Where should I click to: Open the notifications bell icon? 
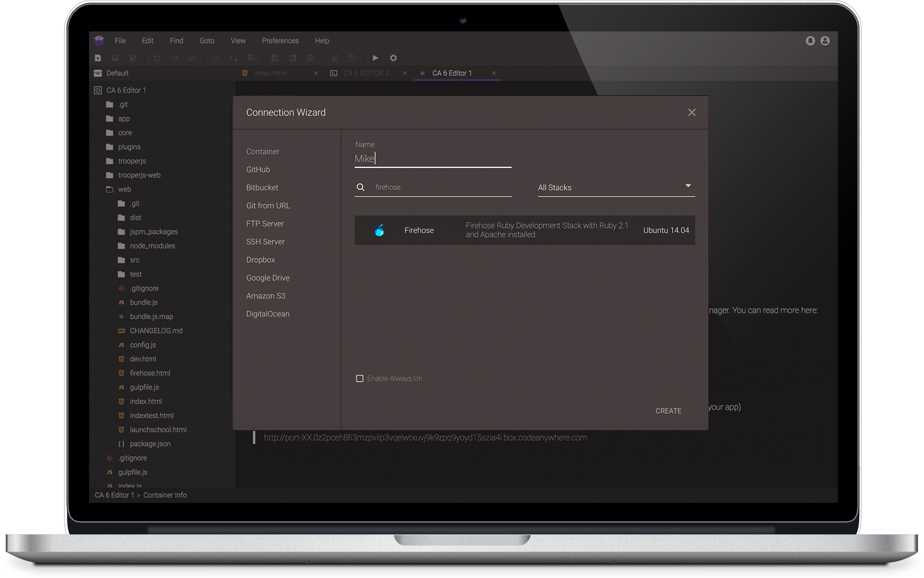coord(810,41)
